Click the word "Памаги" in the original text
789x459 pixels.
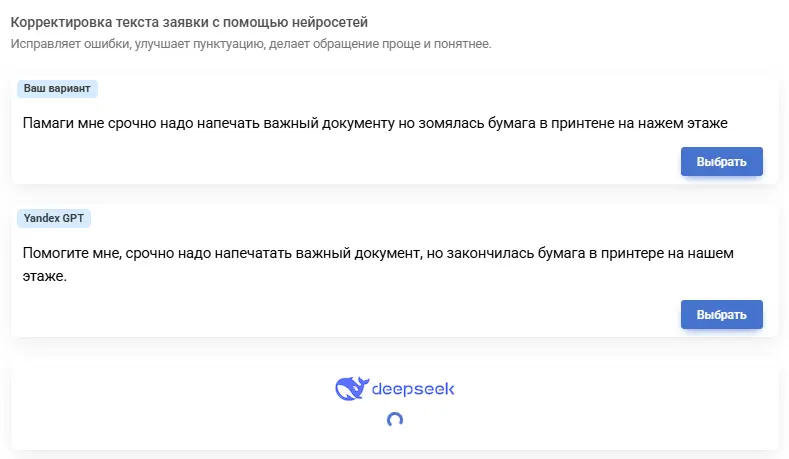pyautogui.click(x=49, y=123)
